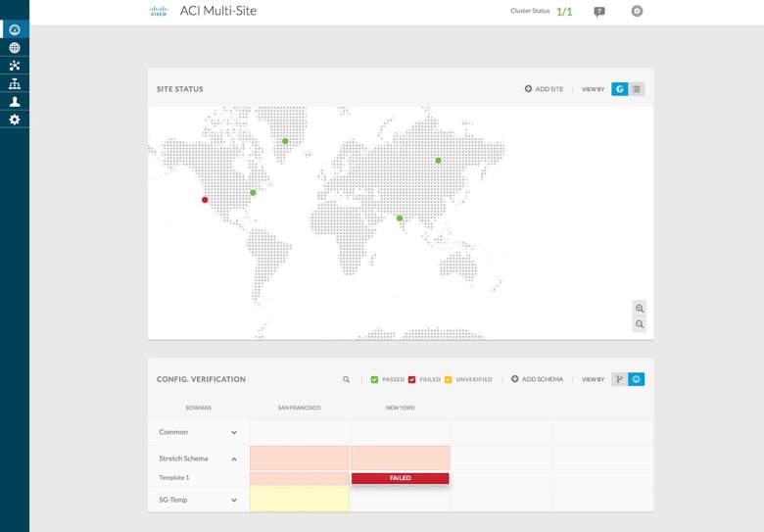Image resolution: width=764 pixels, height=532 pixels.
Task: Click the Add Schema button
Action: [537, 379]
